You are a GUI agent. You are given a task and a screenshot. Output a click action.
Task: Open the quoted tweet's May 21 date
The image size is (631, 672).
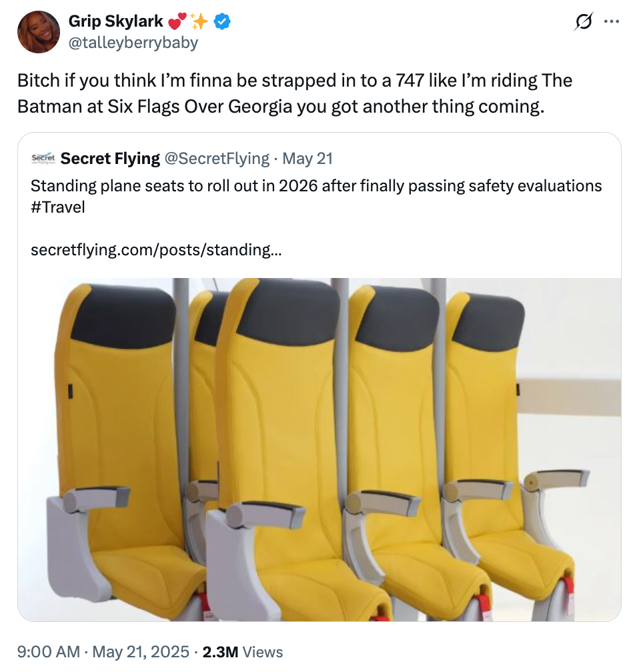[x=307, y=159]
